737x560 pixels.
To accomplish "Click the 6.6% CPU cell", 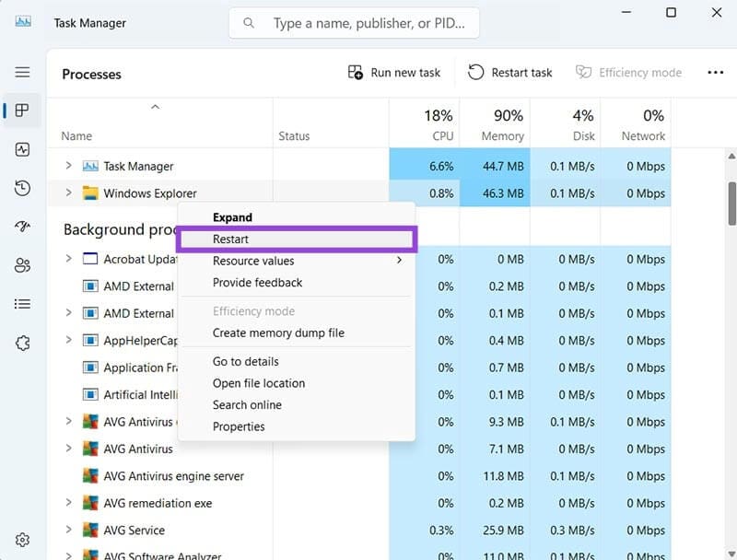I will click(x=425, y=166).
